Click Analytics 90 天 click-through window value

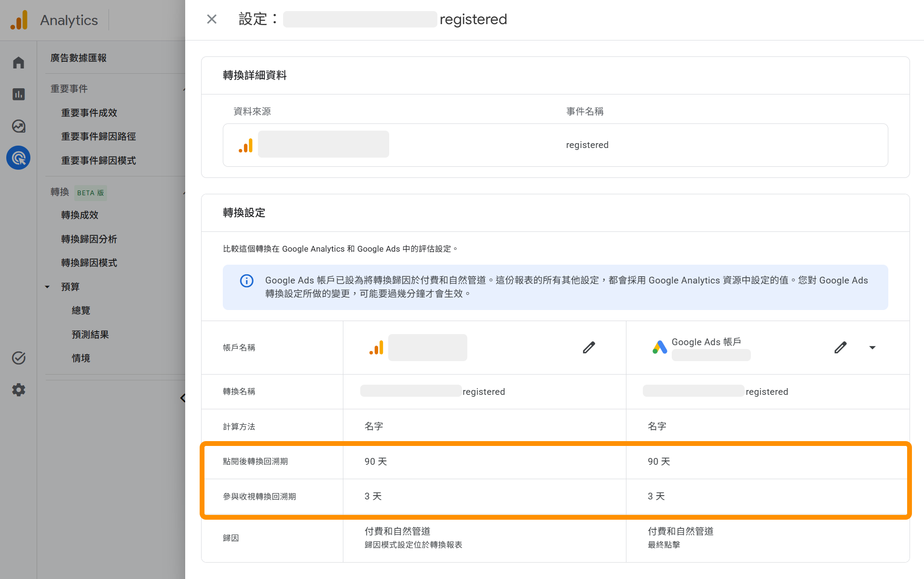click(376, 461)
